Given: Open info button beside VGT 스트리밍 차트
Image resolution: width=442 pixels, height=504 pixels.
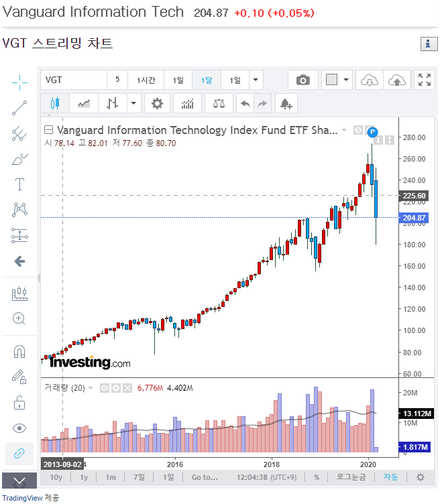Looking at the screenshot, I should point(429,44).
